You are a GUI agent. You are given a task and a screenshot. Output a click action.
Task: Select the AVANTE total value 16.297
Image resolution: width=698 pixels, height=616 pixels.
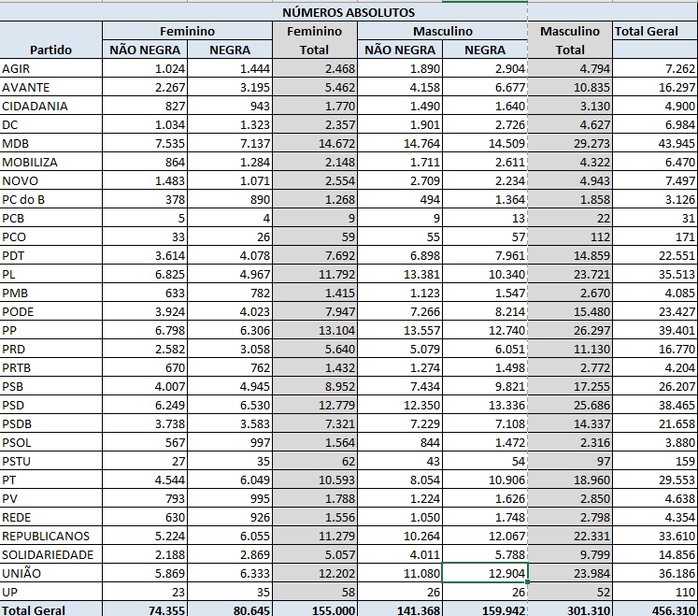coord(654,88)
